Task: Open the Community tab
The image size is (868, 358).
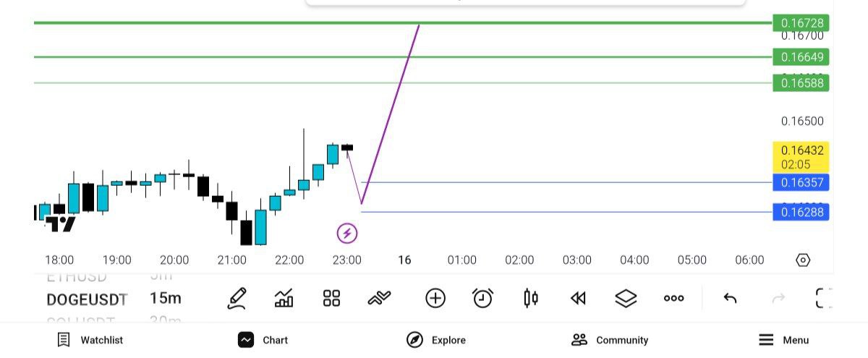Action: pyautogui.click(x=610, y=340)
